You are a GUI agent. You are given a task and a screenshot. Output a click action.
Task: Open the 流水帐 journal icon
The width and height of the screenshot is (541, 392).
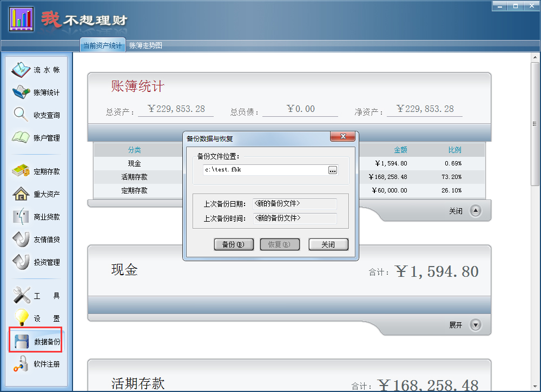21,70
